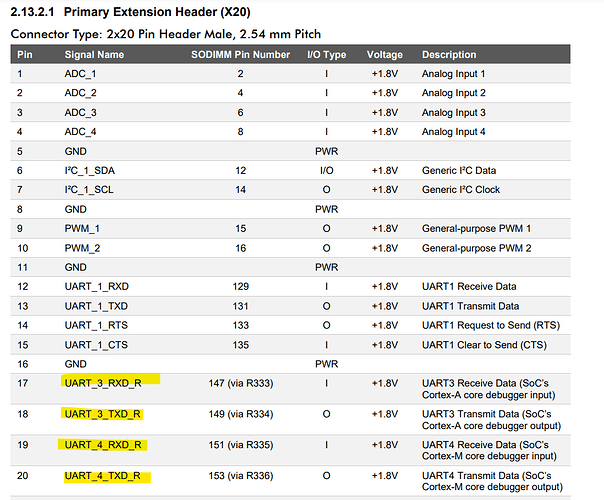Click the "Generic I²C Clock" description
Image resolution: width=604 pixels, height=500 pixels.
coord(461,189)
